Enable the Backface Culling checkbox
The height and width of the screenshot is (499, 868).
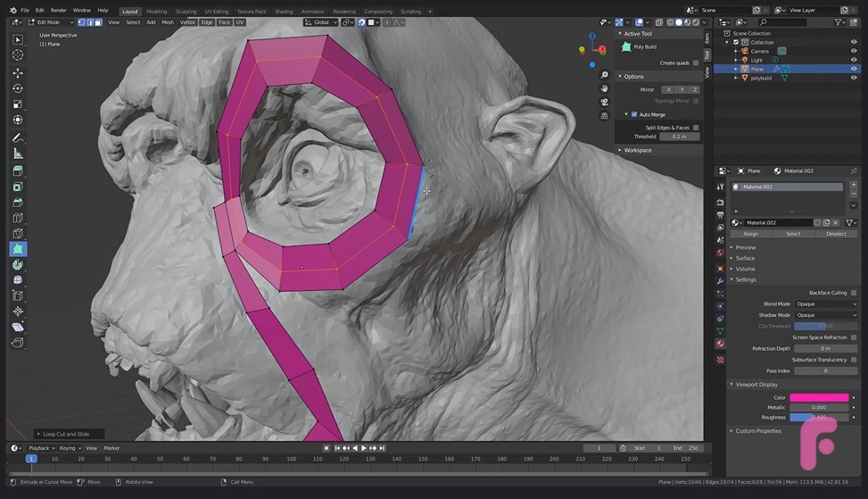pos(854,293)
